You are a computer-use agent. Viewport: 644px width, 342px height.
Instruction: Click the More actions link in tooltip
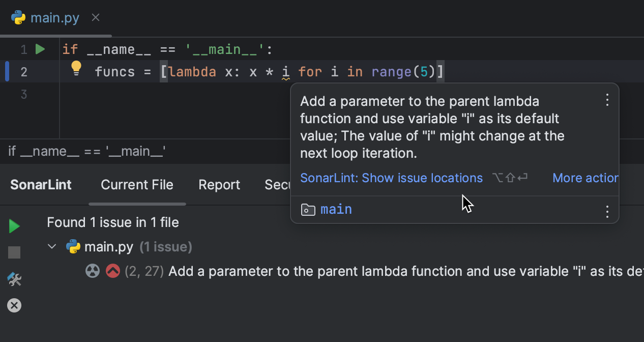(585, 178)
